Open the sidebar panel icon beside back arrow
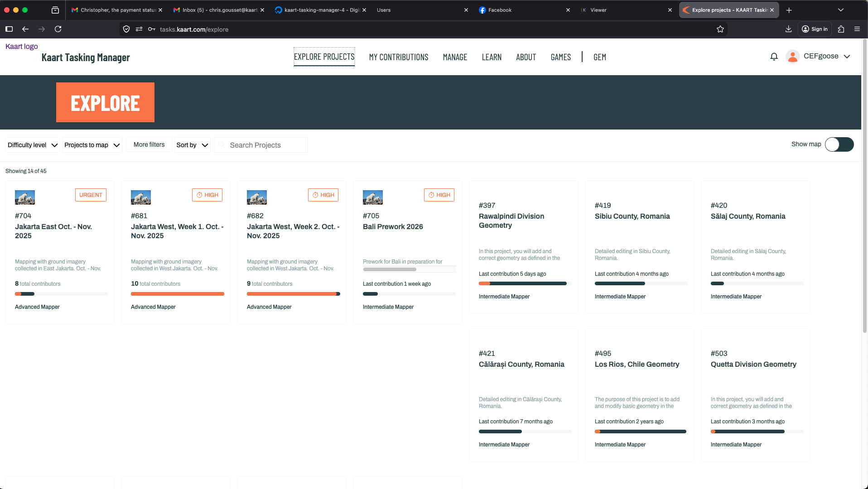868x489 pixels. pyautogui.click(x=9, y=29)
